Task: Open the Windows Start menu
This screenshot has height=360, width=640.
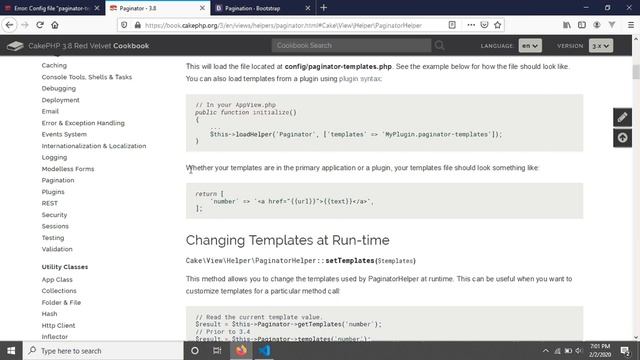Action: click(x=11, y=351)
